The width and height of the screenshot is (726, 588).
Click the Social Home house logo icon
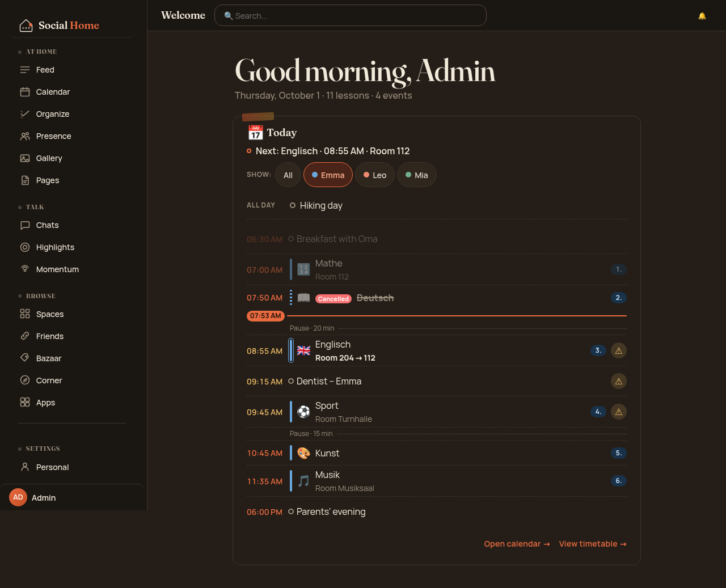pos(26,25)
